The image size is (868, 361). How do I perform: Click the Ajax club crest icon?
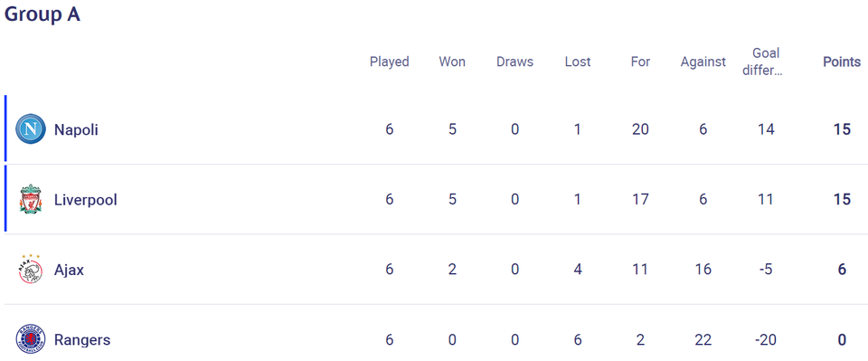[31, 270]
